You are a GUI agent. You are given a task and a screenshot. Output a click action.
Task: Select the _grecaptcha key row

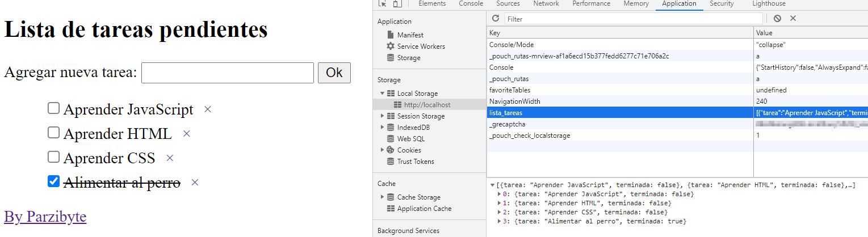[677, 124]
